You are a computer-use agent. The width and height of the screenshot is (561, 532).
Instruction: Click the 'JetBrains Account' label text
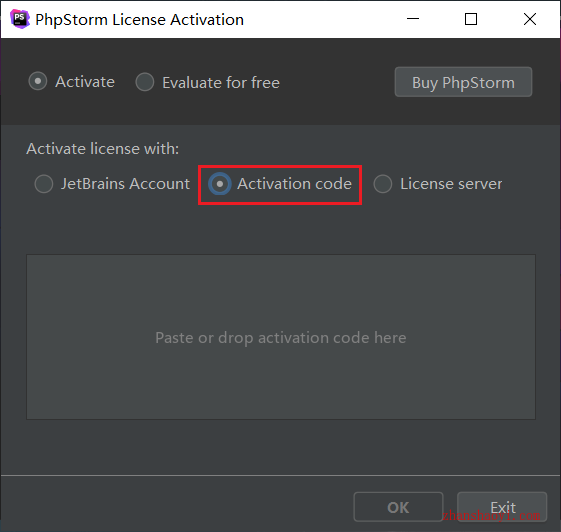coord(125,184)
